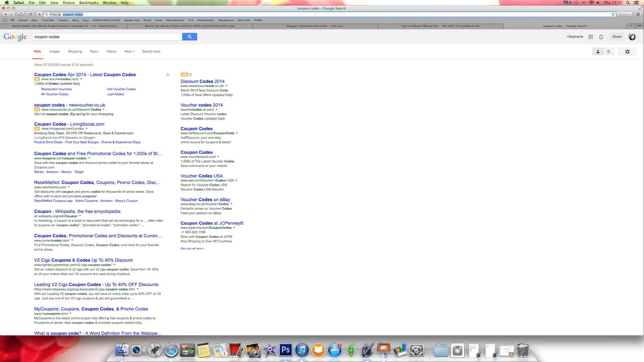Open Google notifications bell
This screenshot has height=362, width=644.
[601, 37]
